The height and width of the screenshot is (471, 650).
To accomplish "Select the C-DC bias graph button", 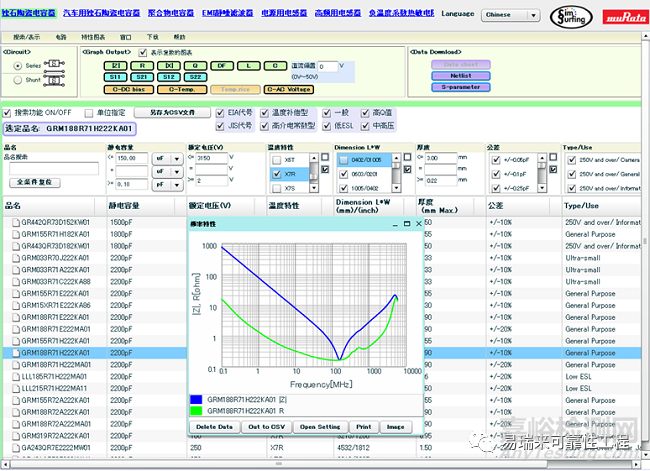I will coord(127,88).
